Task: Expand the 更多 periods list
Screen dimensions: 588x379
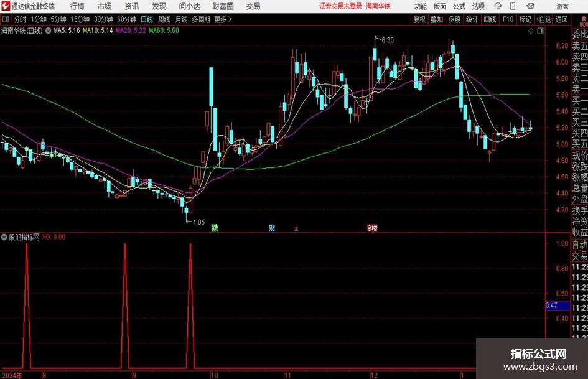Action: (223, 19)
